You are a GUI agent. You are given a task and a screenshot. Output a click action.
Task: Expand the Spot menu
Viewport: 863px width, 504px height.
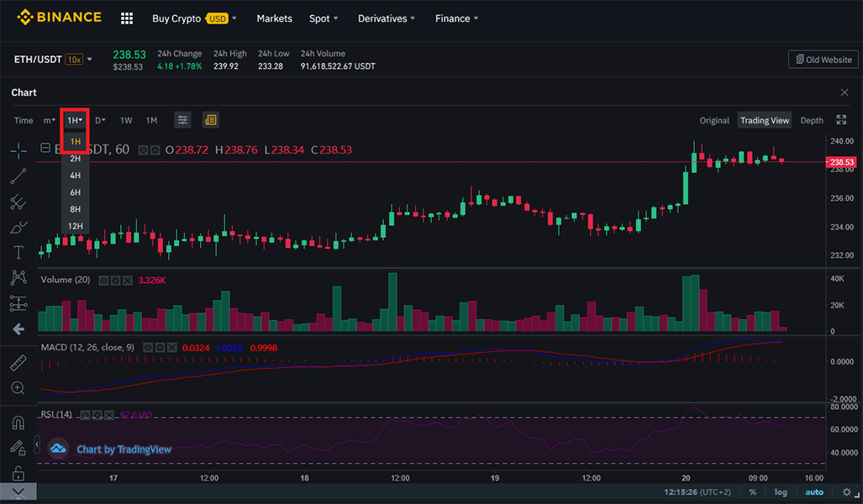tap(324, 18)
